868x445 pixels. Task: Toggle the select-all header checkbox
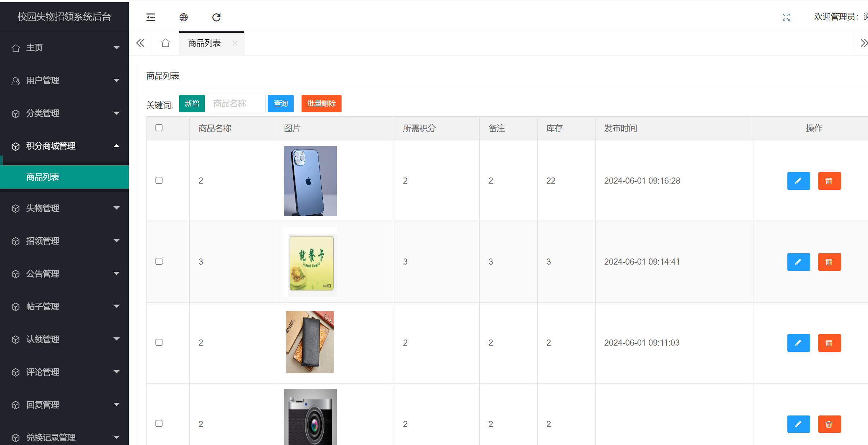click(159, 128)
